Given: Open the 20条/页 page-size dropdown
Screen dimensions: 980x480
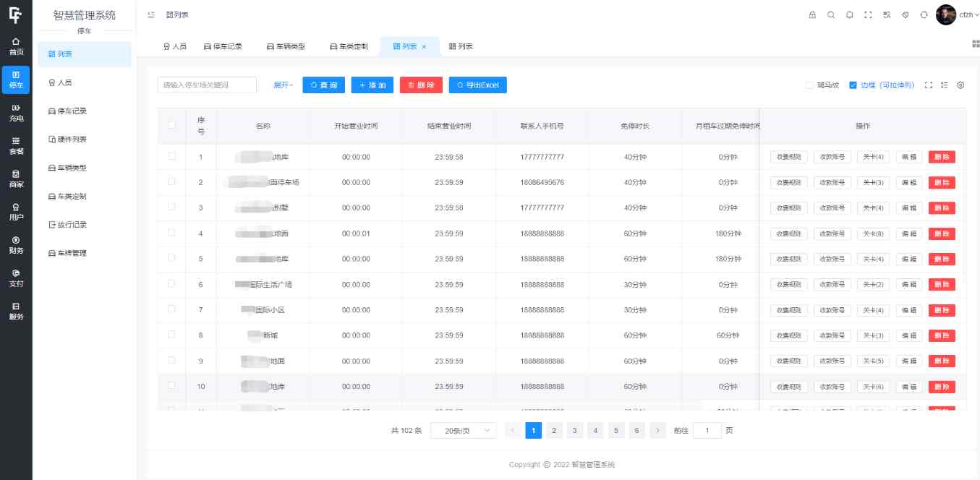Looking at the screenshot, I should click(461, 430).
